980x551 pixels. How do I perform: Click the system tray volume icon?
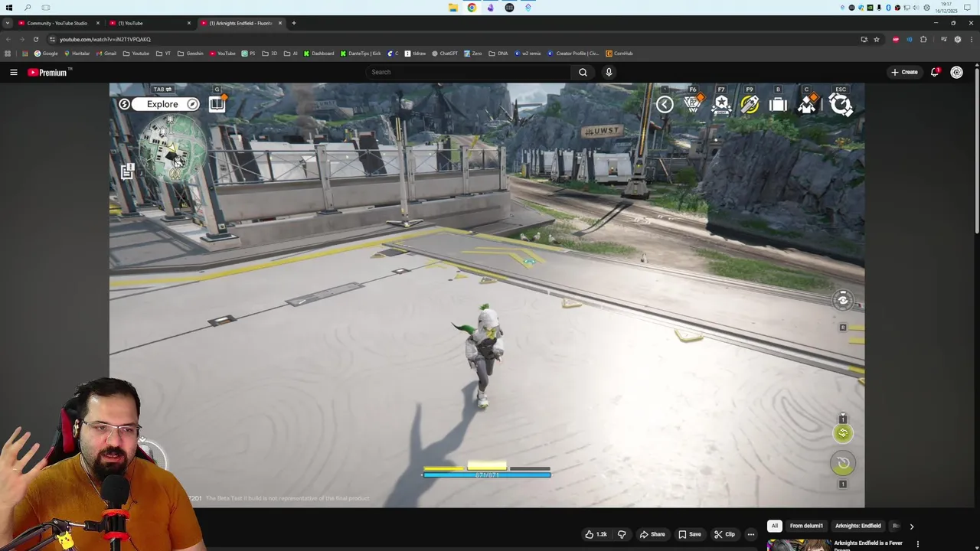click(x=916, y=8)
